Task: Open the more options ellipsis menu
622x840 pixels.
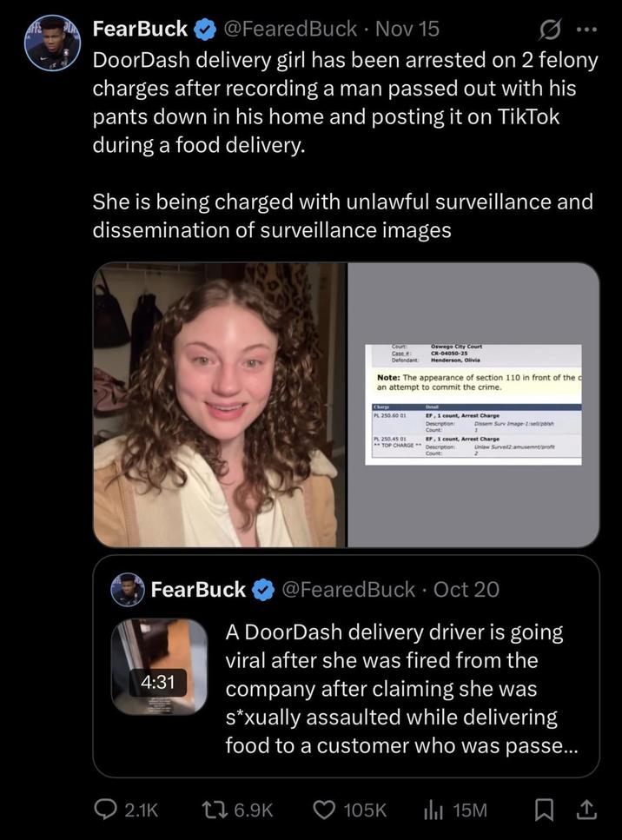Action: [x=585, y=29]
